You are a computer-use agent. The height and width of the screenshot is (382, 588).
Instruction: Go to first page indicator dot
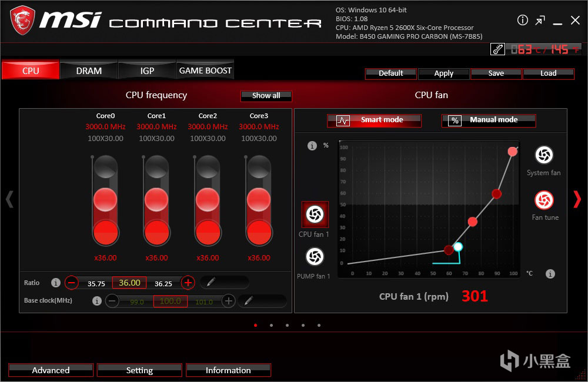[x=255, y=326]
